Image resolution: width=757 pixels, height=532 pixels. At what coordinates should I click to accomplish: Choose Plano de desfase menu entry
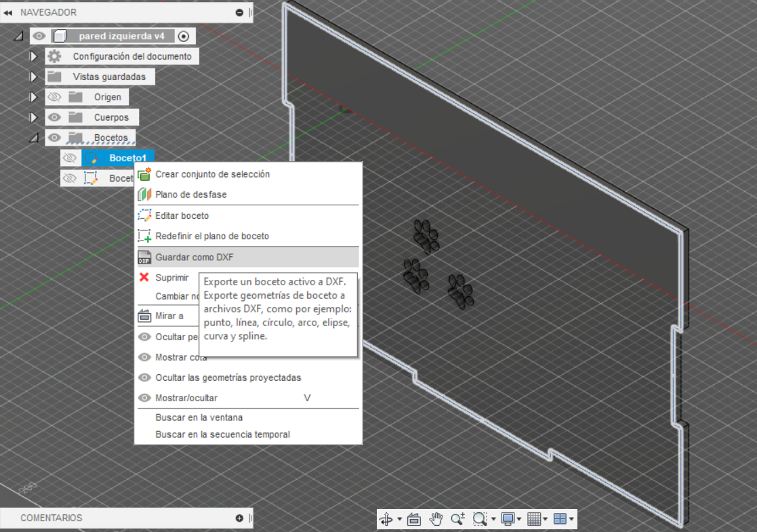pos(248,195)
